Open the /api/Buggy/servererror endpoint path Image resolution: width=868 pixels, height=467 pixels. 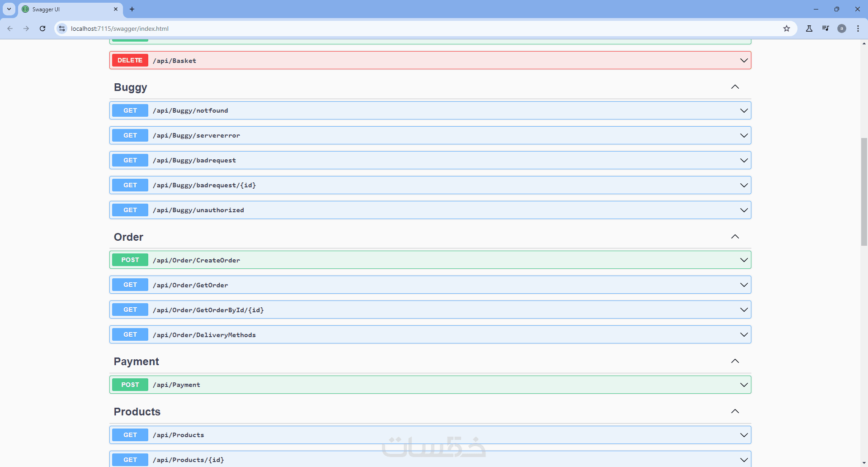pos(196,136)
